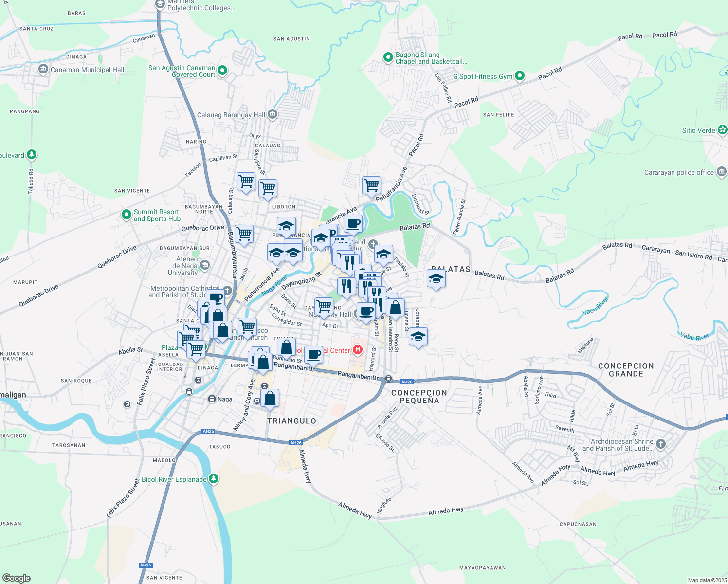Click the Calauag Barangay Hall marker
The height and width of the screenshot is (584, 728).
pos(272,114)
